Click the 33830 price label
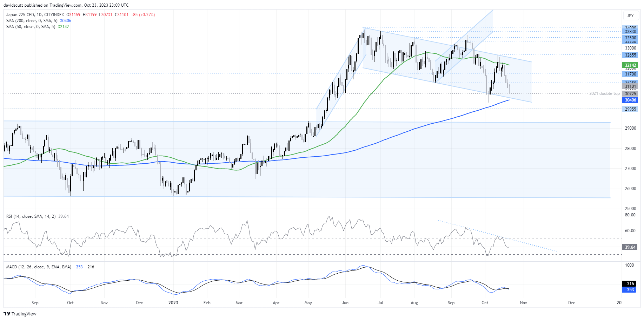This screenshot has height=320, width=644. [x=630, y=32]
